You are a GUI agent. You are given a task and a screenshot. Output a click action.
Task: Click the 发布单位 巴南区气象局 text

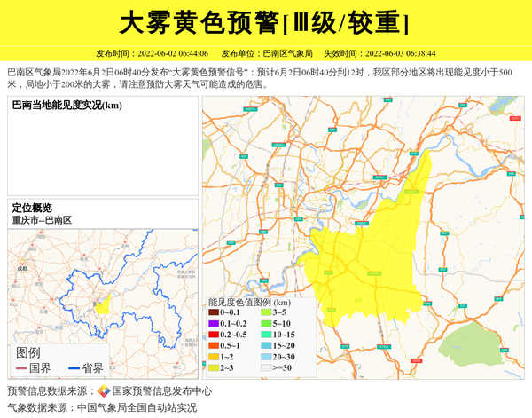pyautogui.click(x=266, y=53)
